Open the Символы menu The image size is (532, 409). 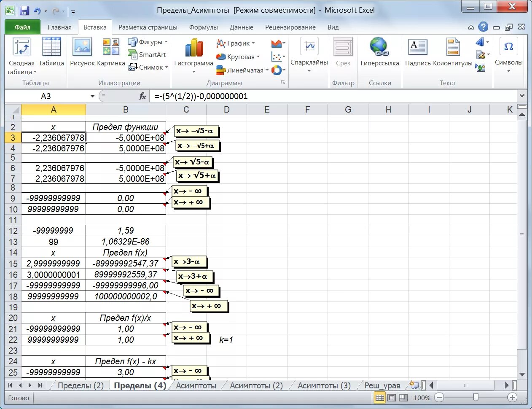[x=508, y=55]
